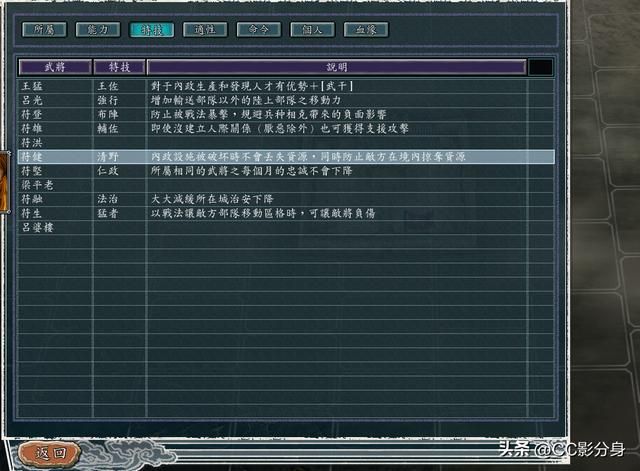Go to the 血緣 tab
The height and width of the screenshot is (471, 640).
(x=366, y=30)
